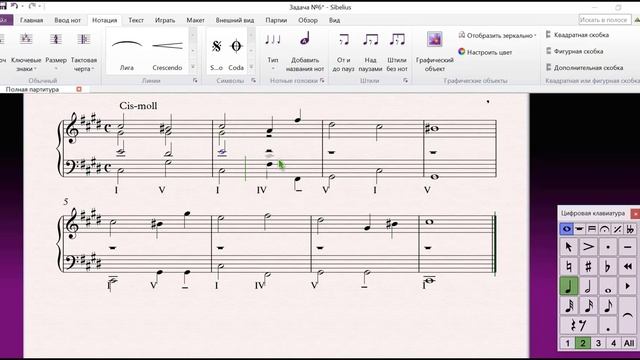This screenshot has height=360, width=640.
Task: Toggle flat accidental on keypad
Action: (x=608, y=267)
